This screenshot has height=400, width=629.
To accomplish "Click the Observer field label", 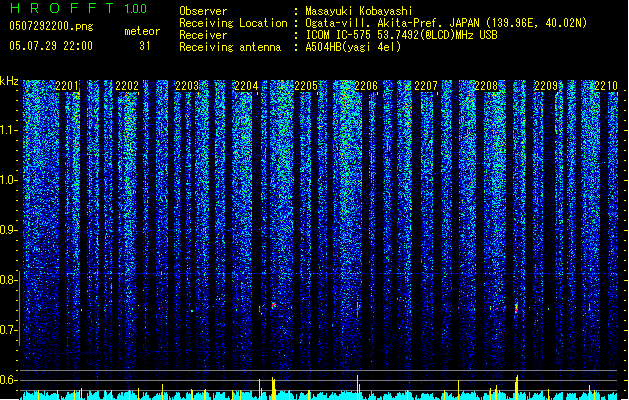I will click(203, 11).
